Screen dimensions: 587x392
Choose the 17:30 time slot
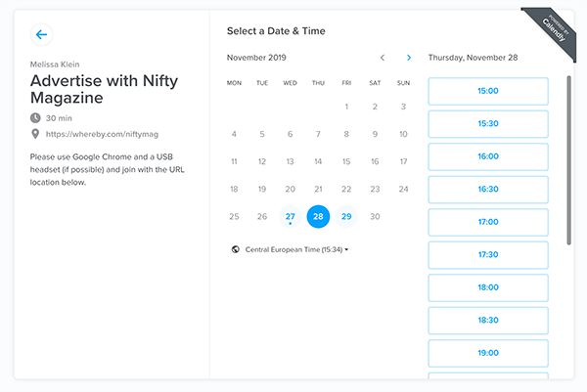pyautogui.click(x=487, y=254)
